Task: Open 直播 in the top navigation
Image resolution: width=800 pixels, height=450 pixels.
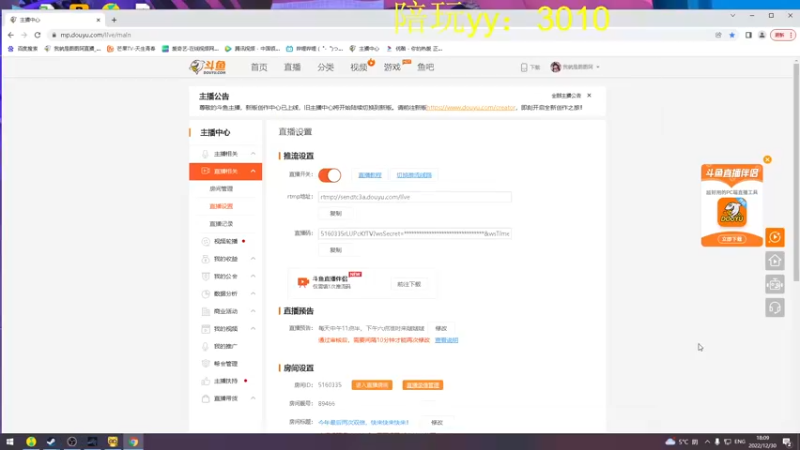Action: [292, 67]
